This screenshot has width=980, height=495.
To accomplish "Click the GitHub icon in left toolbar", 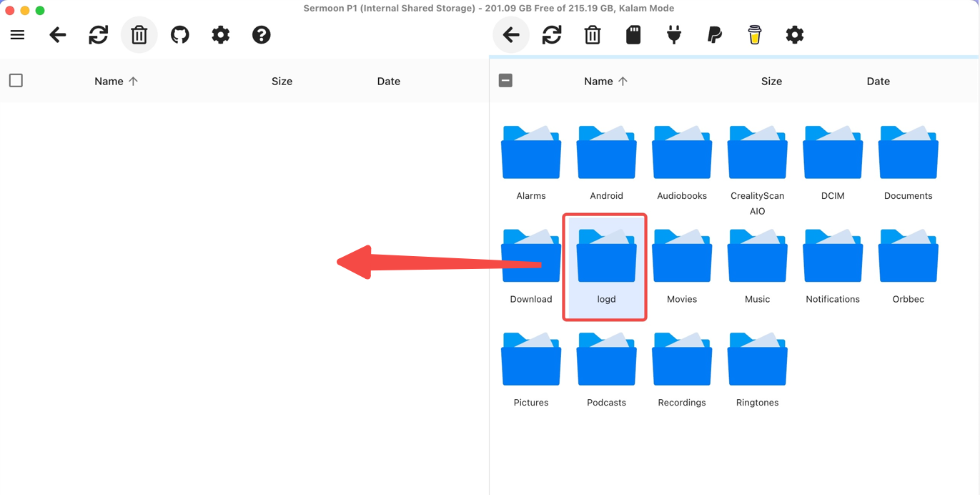I will click(x=180, y=34).
